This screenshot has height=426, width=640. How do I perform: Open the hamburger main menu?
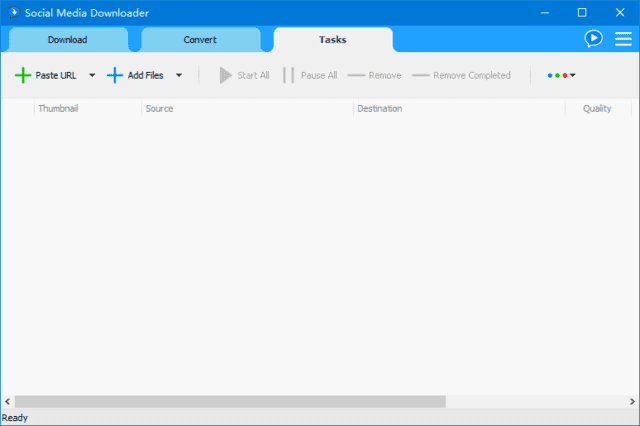pos(623,38)
